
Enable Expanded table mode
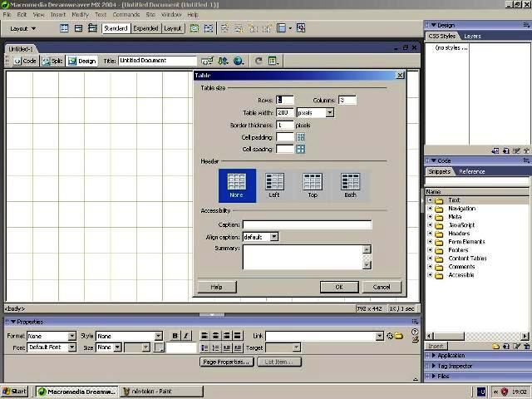click(145, 28)
